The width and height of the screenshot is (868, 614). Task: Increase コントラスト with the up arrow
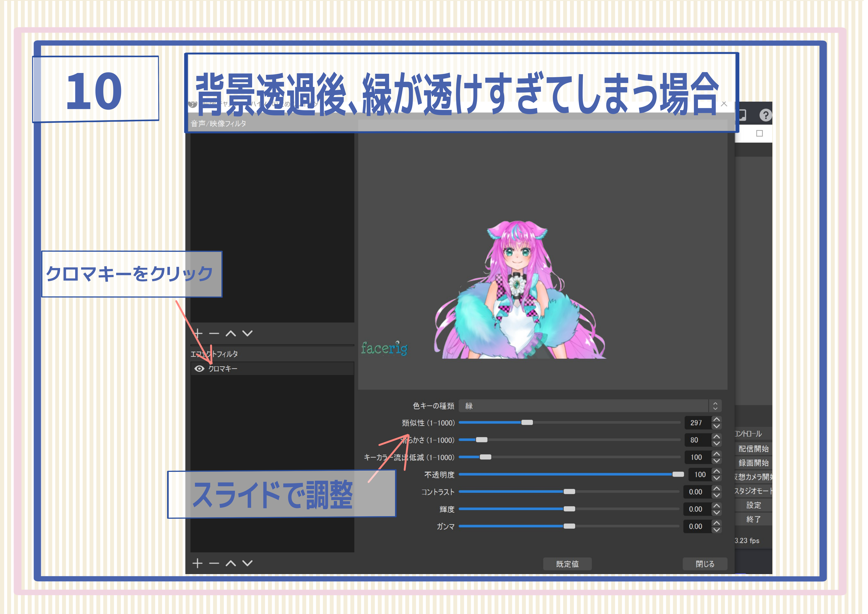click(x=717, y=489)
